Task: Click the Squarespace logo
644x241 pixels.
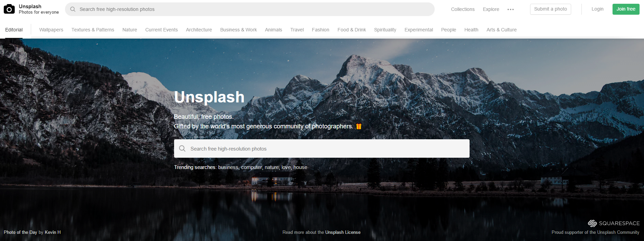Action: [614, 223]
